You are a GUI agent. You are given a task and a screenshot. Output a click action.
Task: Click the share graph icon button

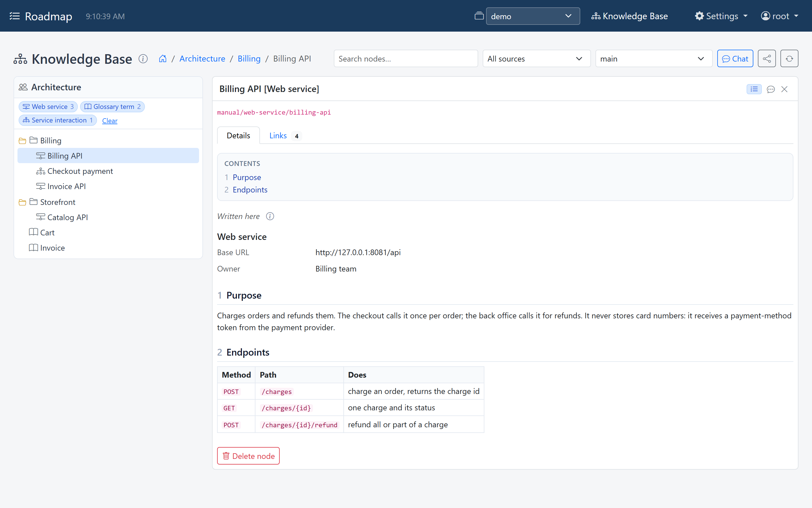[x=767, y=59]
